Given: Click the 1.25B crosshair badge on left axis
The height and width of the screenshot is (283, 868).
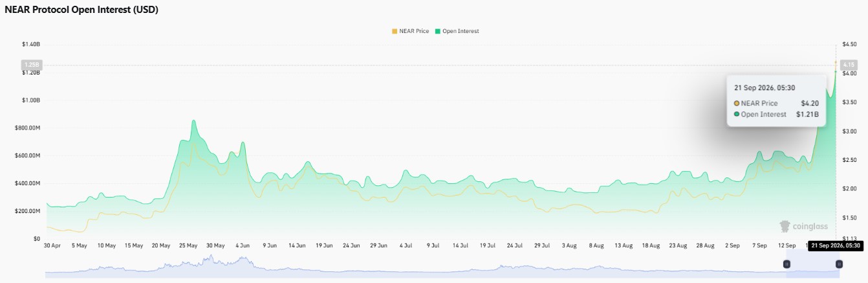Looking at the screenshot, I should pyautogui.click(x=31, y=65).
